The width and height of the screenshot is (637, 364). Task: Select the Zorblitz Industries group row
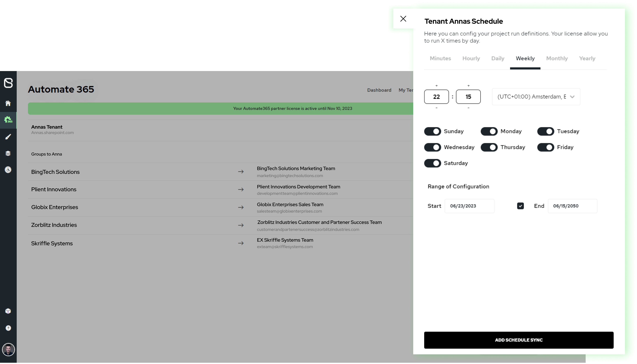[221, 226]
